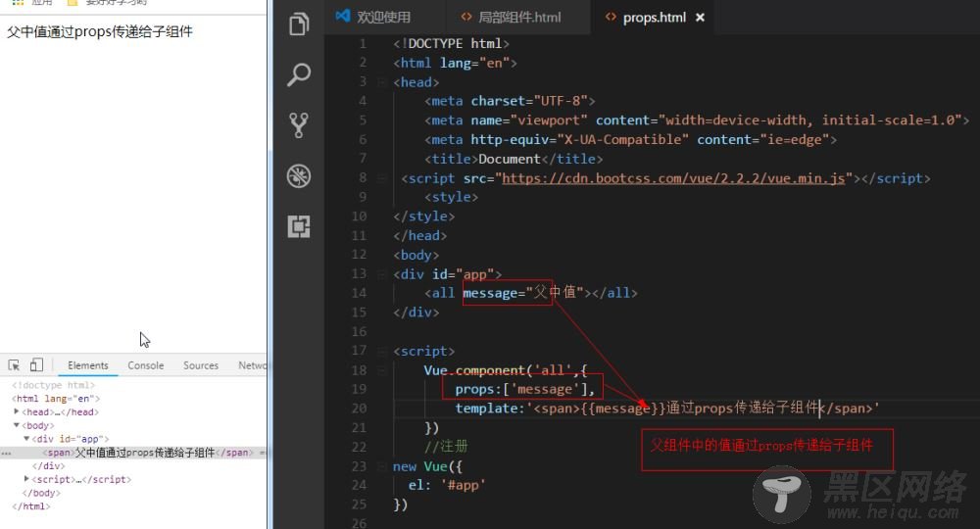Expand the head node in Elements tree

coord(17,411)
